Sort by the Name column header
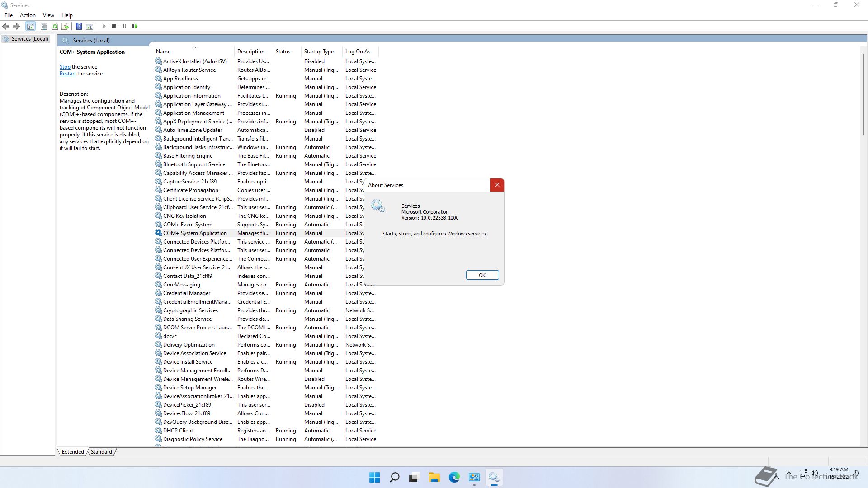Viewport: 868px width, 488px height. click(164, 52)
